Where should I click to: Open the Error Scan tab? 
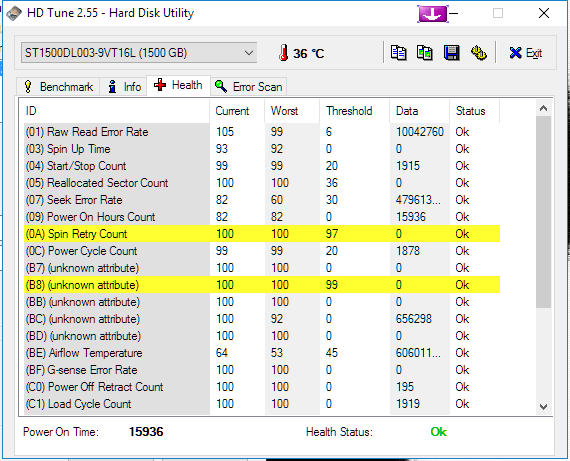[x=249, y=87]
